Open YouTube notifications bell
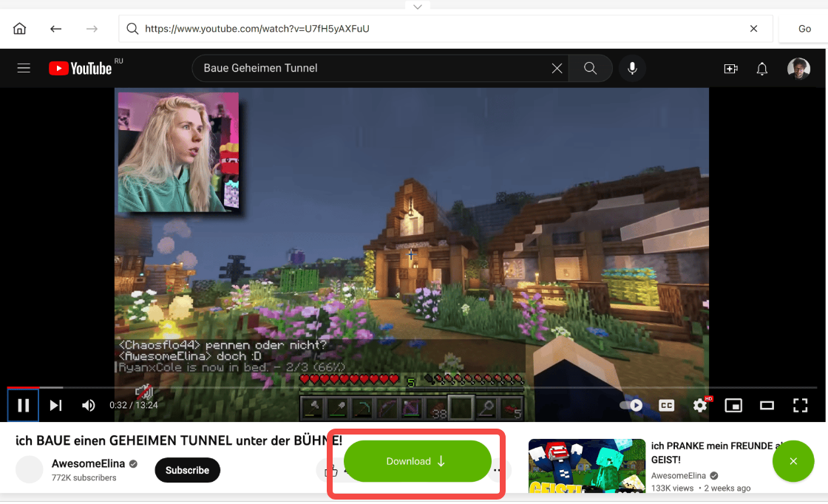 762,69
